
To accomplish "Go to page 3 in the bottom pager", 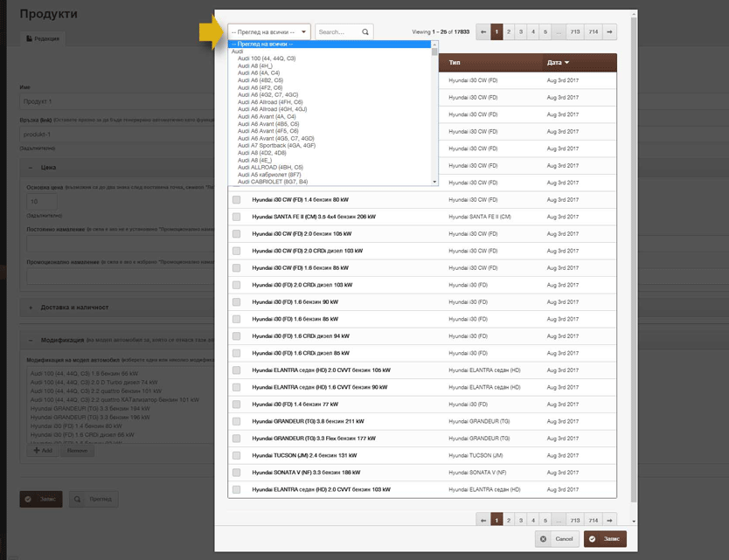I will point(521,520).
